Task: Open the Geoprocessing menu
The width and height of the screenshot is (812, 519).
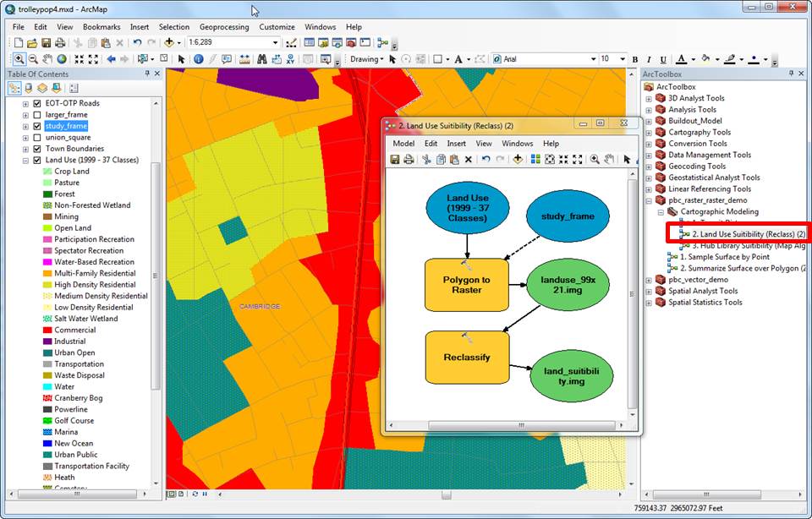Action: click(x=224, y=27)
